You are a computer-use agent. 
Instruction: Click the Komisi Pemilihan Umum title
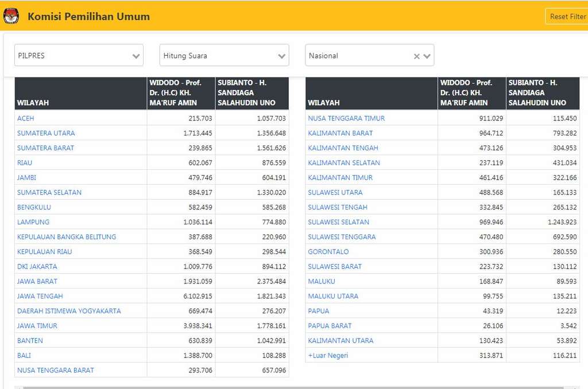(88, 17)
